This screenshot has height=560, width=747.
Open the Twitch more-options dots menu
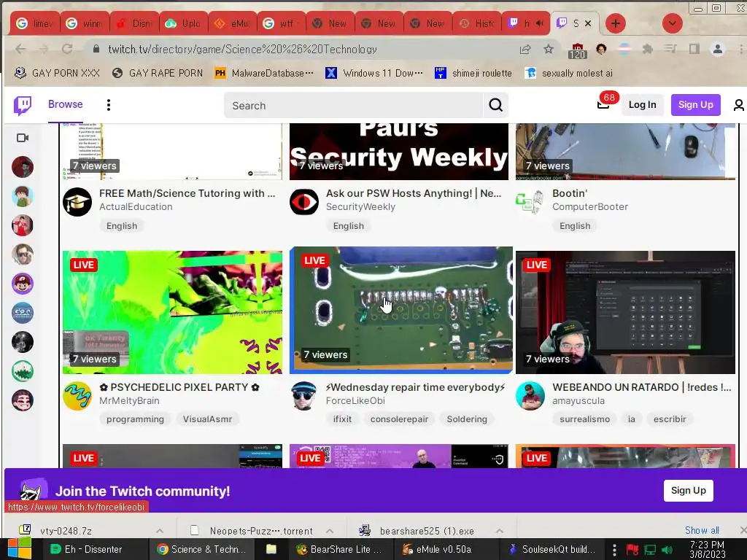[x=109, y=105]
